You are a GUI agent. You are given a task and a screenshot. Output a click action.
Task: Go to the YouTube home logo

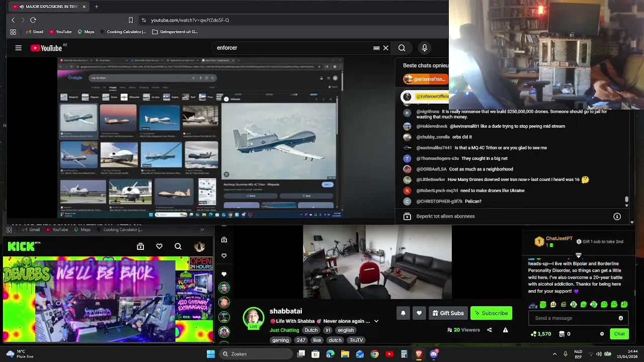46,48
